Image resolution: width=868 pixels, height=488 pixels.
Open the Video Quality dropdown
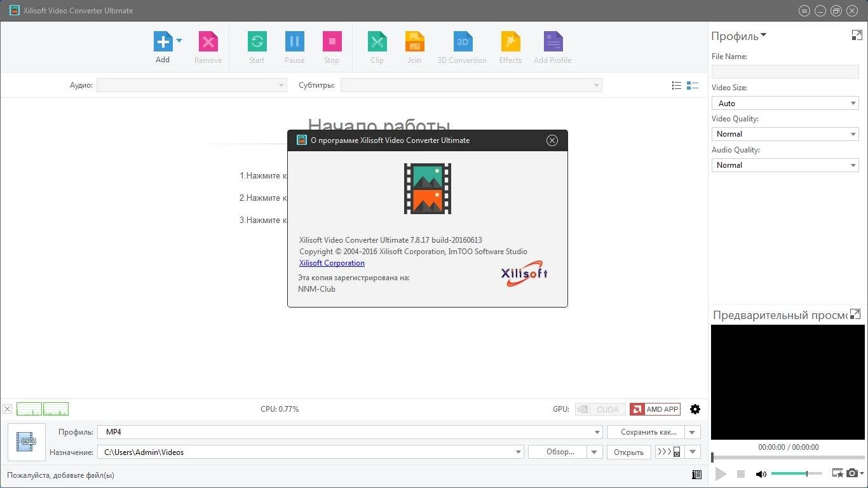tap(785, 134)
